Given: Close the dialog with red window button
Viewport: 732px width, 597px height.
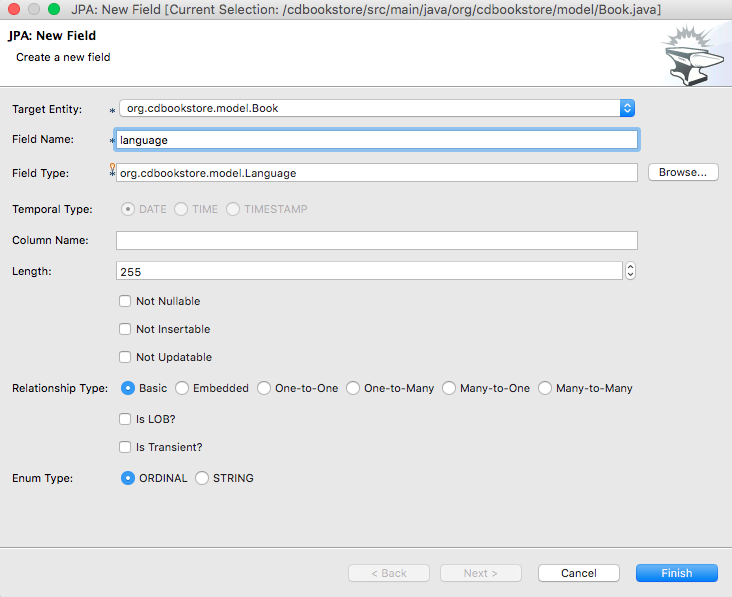Looking at the screenshot, I should point(14,9).
